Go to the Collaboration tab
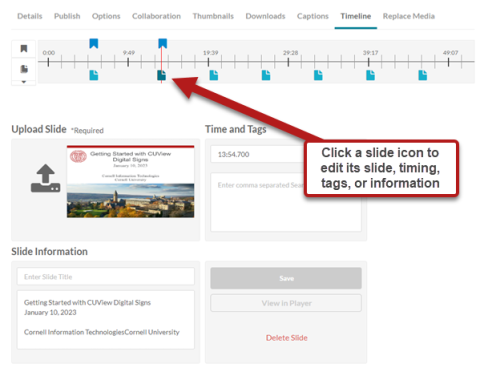Viewport: 480px width, 372px height. pyautogui.click(x=156, y=16)
